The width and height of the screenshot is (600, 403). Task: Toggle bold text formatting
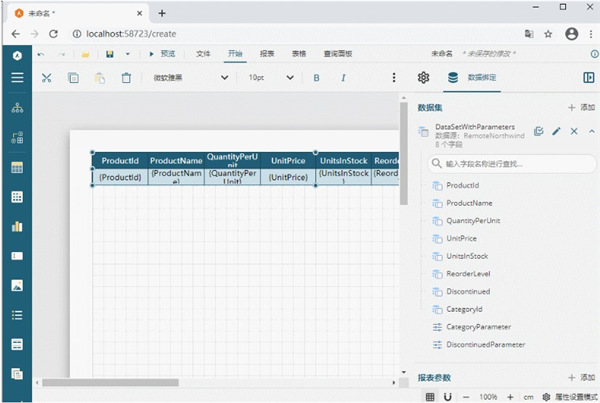[x=317, y=77]
